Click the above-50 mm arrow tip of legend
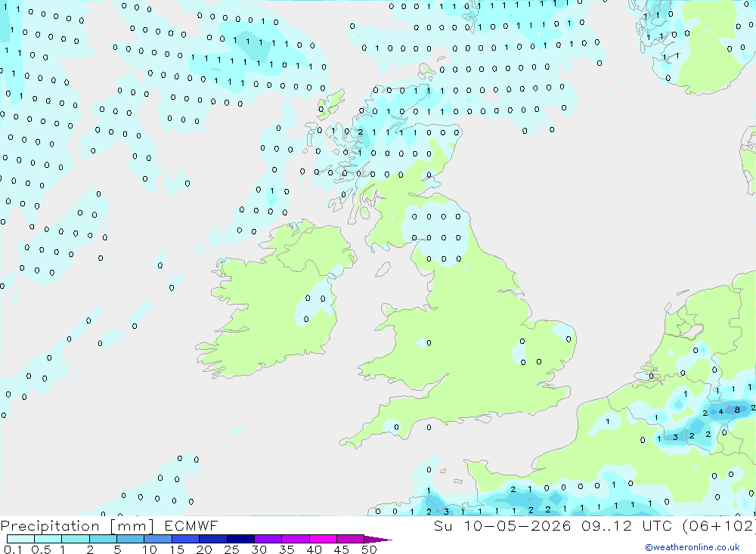 point(377,540)
